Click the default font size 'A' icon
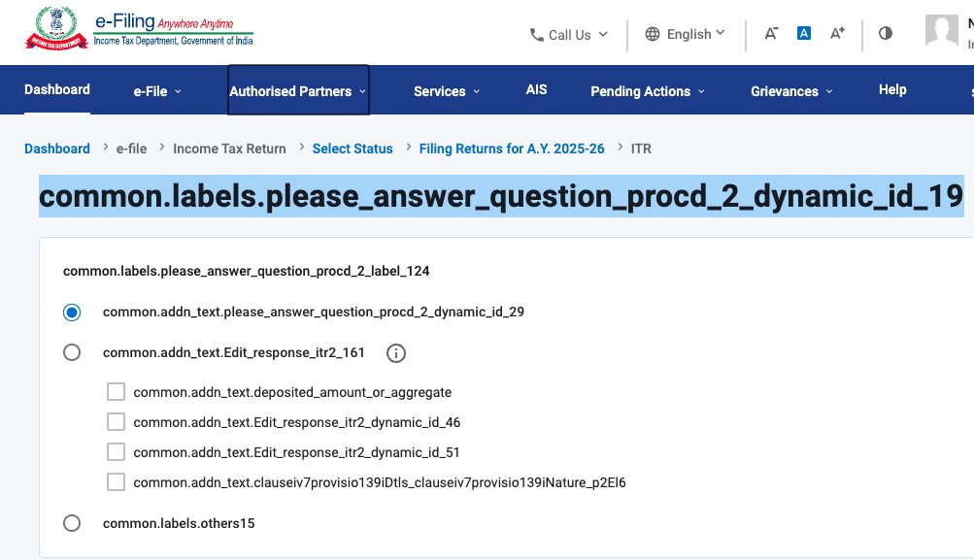The height and width of the screenshot is (560, 974). point(803,33)
